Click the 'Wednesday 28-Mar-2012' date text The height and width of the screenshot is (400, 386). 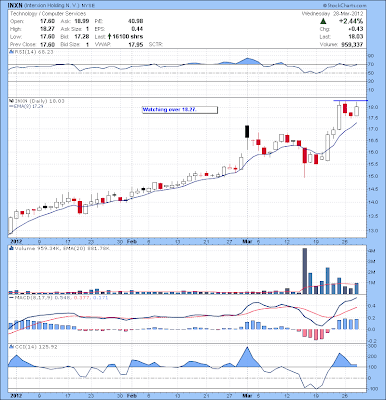click(333, 14)
